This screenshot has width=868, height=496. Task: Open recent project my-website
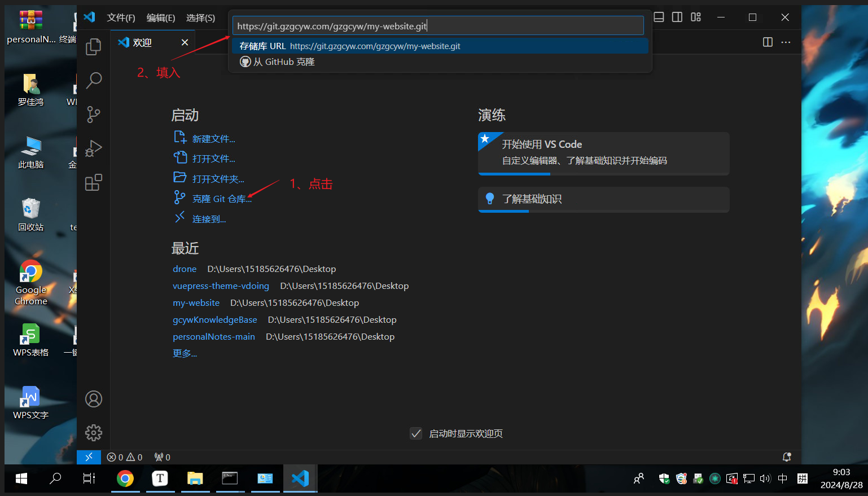196,303
